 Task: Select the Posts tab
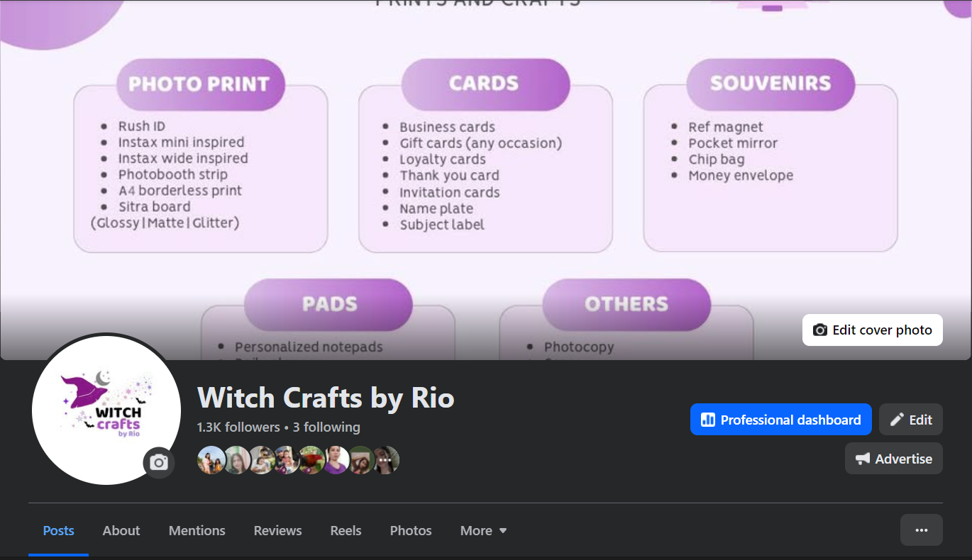point(58,530)
